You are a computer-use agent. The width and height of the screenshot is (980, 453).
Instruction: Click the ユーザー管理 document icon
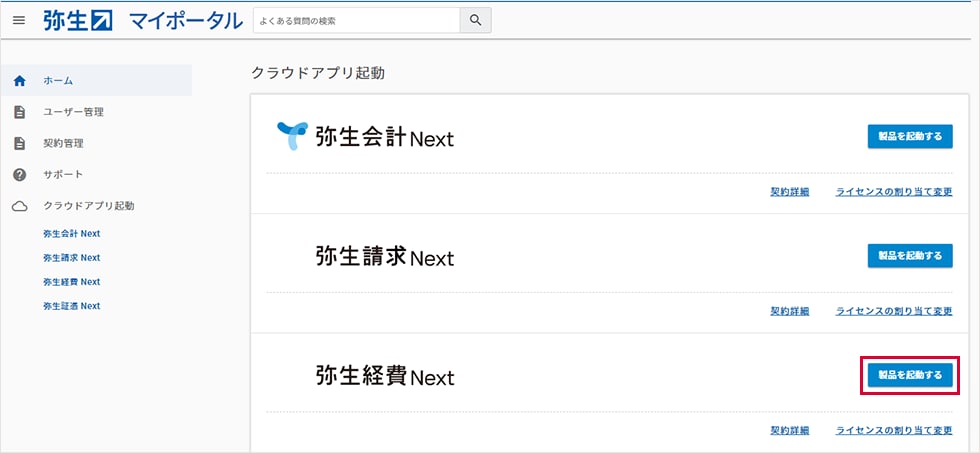point(19,112)
